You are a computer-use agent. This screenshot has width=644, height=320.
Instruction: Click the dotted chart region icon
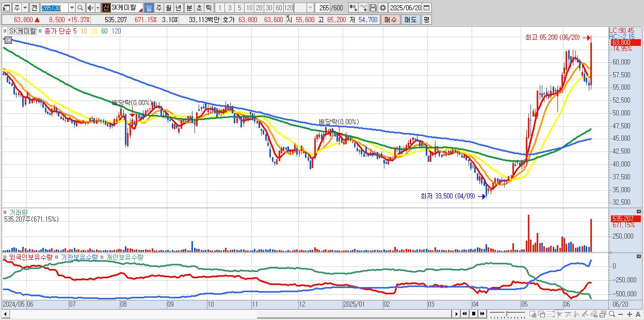tap(550, 314)
